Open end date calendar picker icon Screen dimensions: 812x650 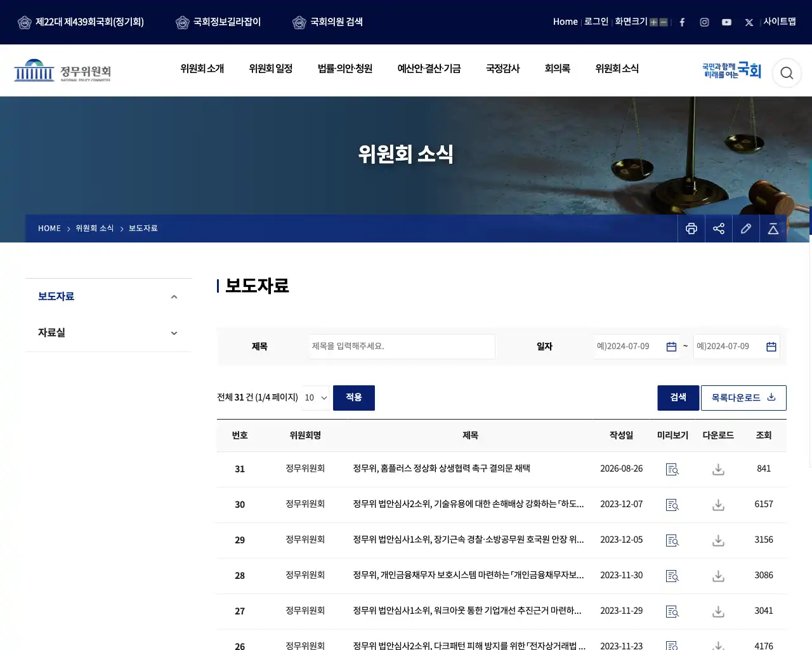pos(771,347)
